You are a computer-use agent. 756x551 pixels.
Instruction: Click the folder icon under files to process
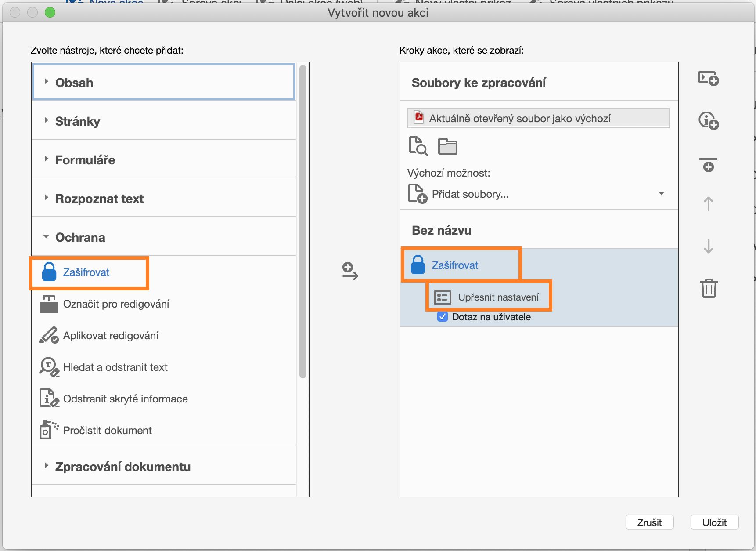click(447, 146)
